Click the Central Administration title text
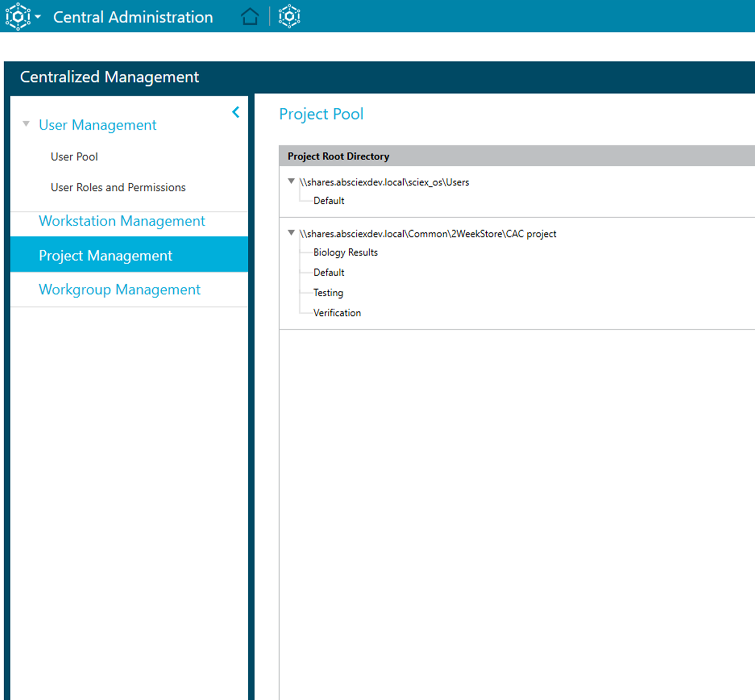755x700 pixels. coord(133,17)
